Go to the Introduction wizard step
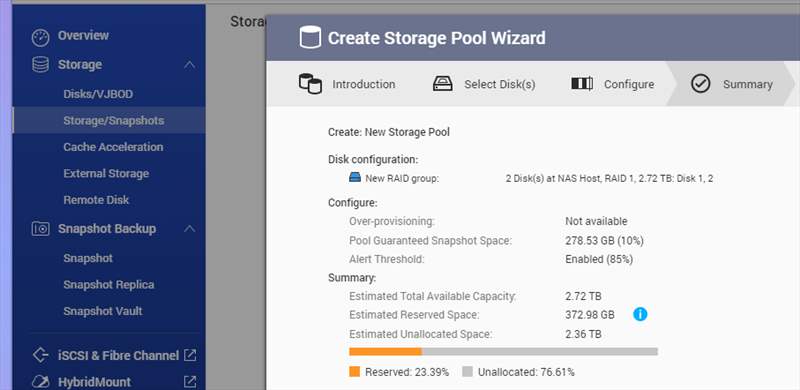This screenshot has width=800, height=390. (347, 84)
